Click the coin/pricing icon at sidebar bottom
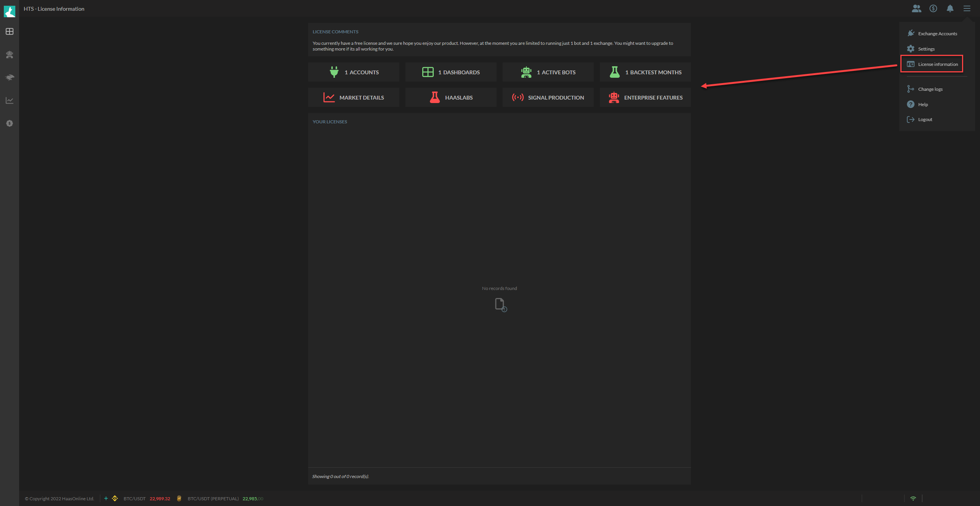The width and height of the screenshot is (980, 506). (9, 123)
